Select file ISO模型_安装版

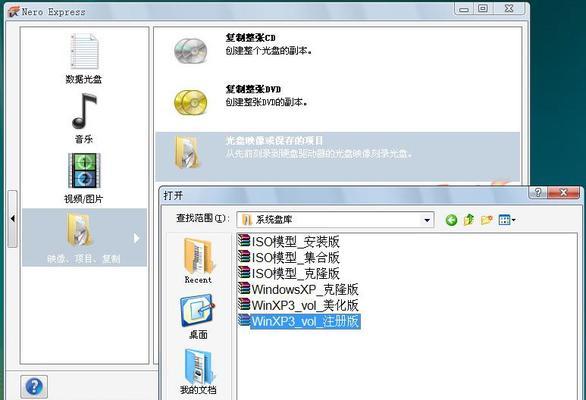(289, 242)
